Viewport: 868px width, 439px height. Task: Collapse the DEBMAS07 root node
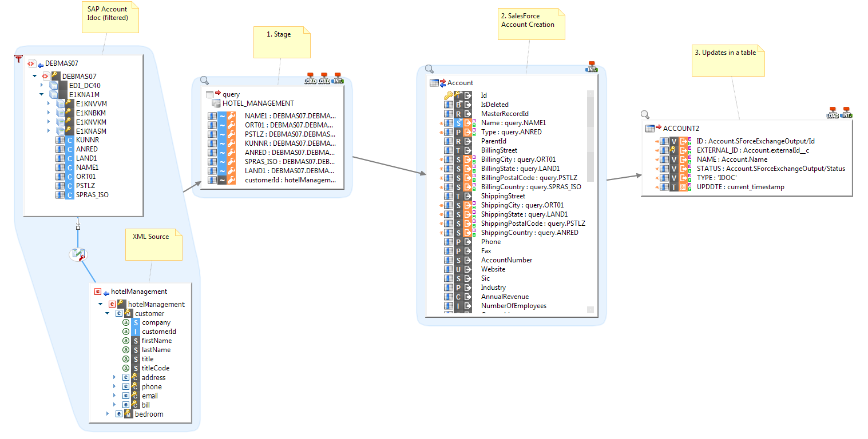[x=35, y=76]
